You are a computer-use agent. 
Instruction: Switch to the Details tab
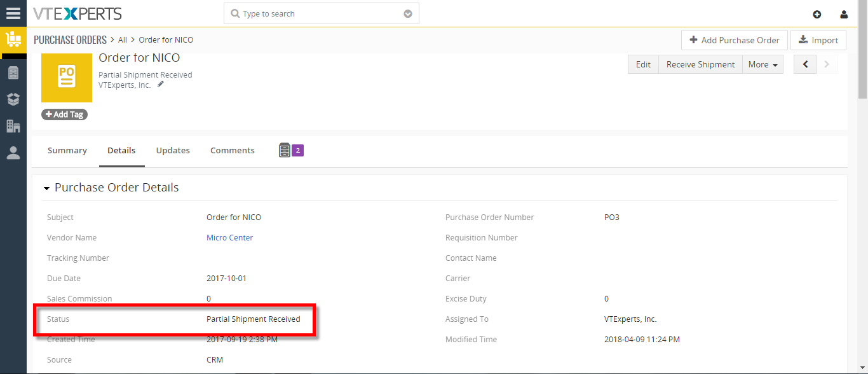coord(121,151)
